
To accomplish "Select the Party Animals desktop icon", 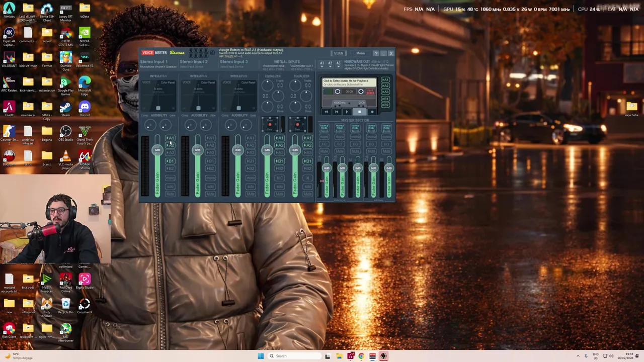I will point(47,306).
